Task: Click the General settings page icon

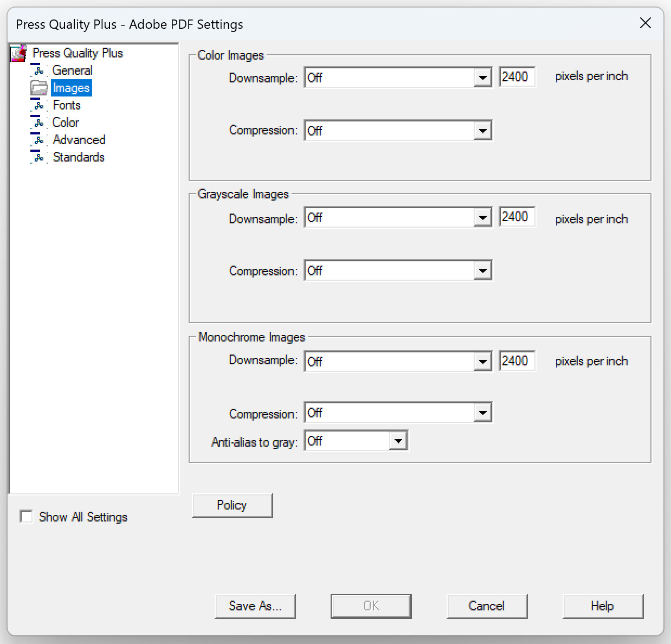Action: pos(38,70)
